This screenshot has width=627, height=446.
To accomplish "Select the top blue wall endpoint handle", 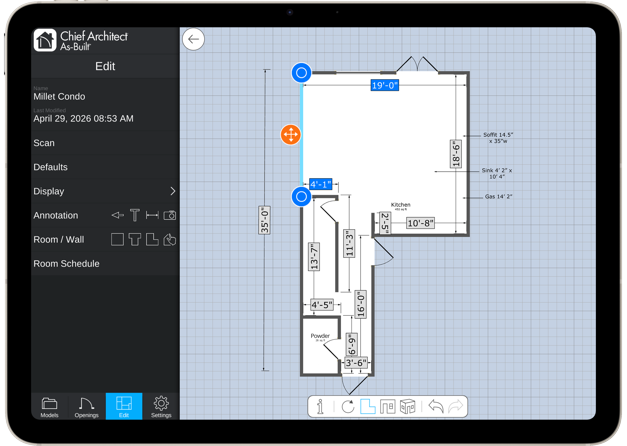I will (301, 73).
